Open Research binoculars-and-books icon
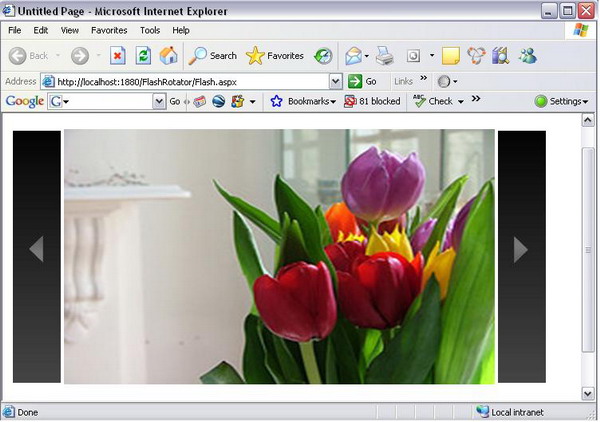Screen dimensions: 600x422 pyautogui.click(x=501, y=56)
